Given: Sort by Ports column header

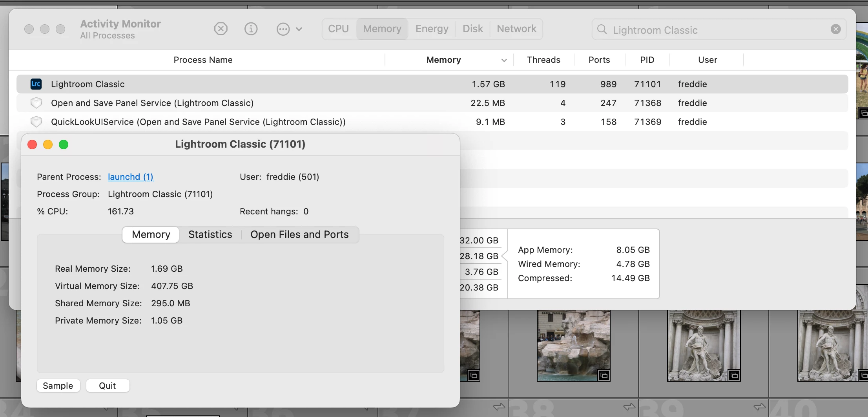Looking at the screenshot, I should pos(599,60).
